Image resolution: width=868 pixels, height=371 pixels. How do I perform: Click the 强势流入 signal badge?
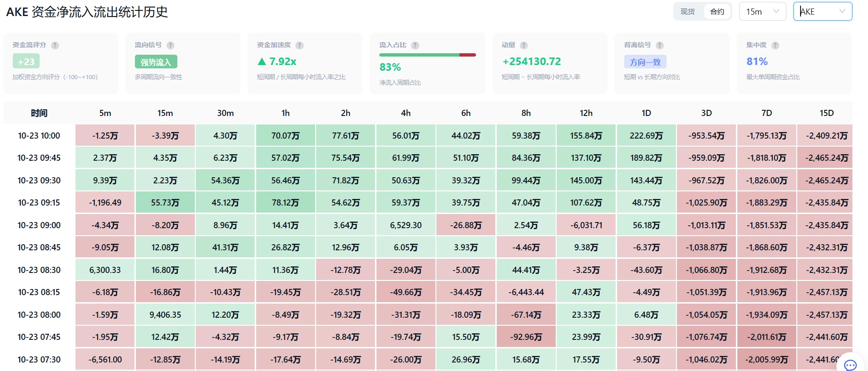pos(156,62)
